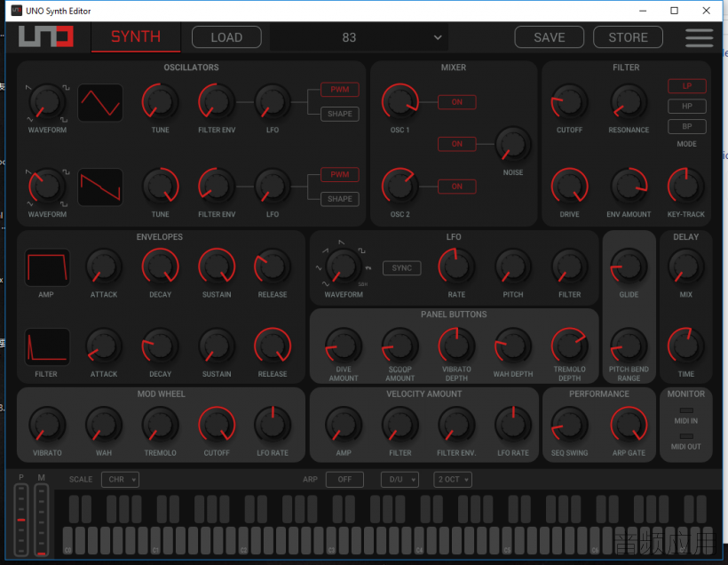Click the STORE button

click(628, 37)
